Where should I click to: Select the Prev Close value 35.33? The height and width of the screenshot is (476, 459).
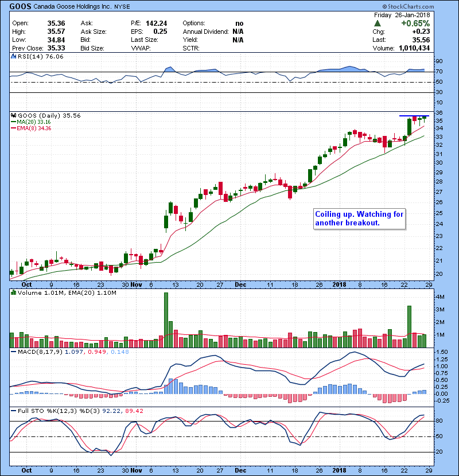56,48
